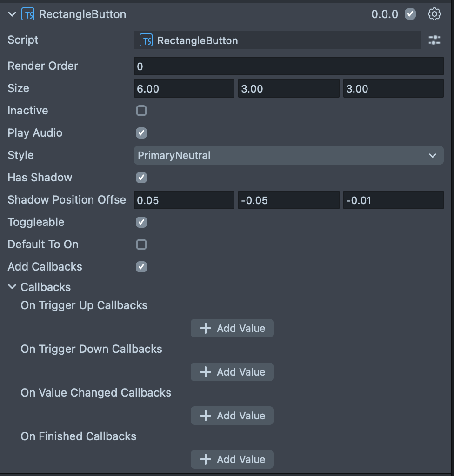Click the script picker sliders icon

(434, 40)
